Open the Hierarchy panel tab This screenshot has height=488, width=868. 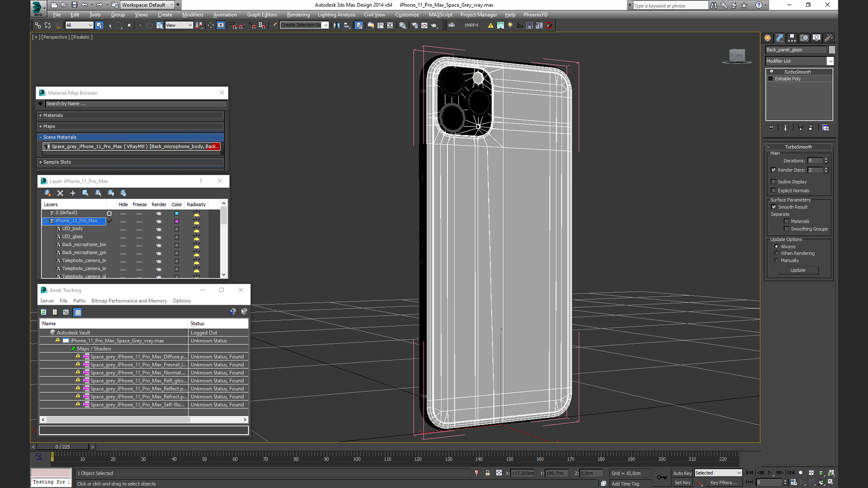coord(792,38)
